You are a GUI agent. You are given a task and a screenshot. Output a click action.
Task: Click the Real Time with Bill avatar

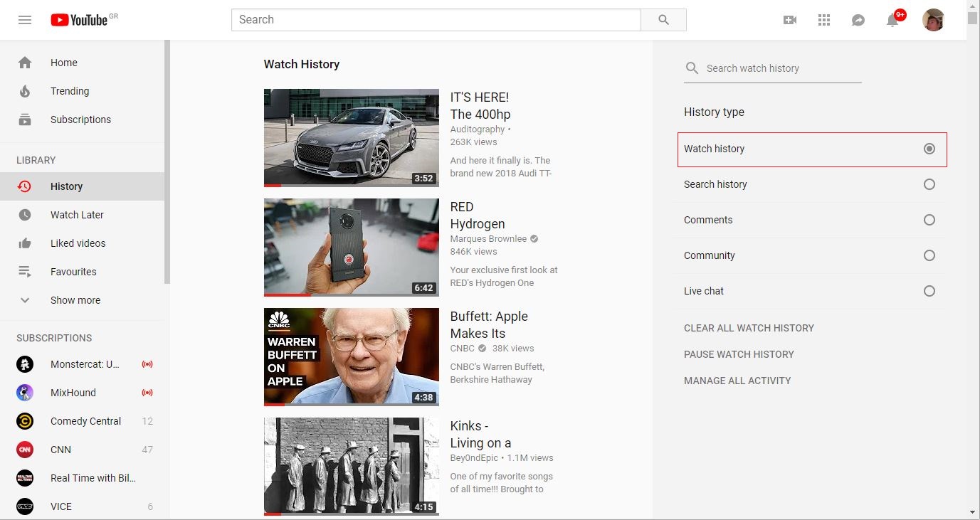coord(25,478)
